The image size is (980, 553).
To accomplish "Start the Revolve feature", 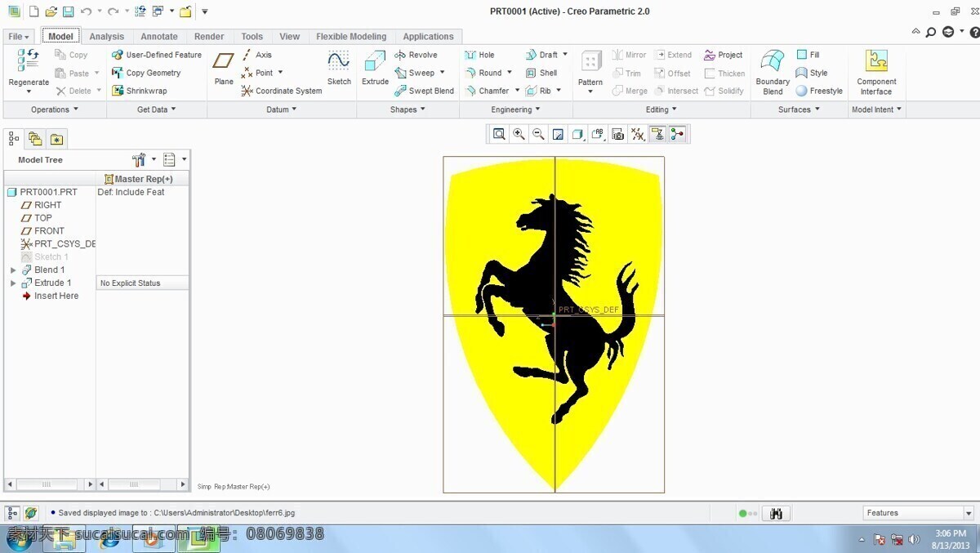I will click(416, 55).
